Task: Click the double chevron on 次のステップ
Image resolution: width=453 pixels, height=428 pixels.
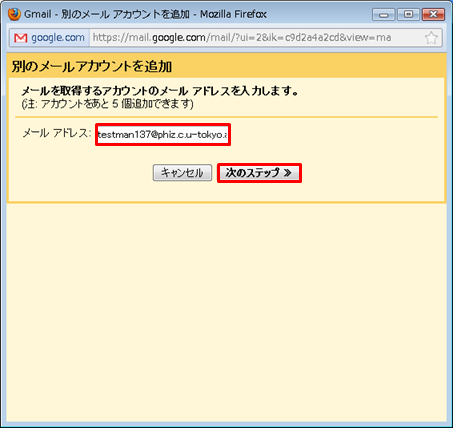Action: click(x=288, y=173)
